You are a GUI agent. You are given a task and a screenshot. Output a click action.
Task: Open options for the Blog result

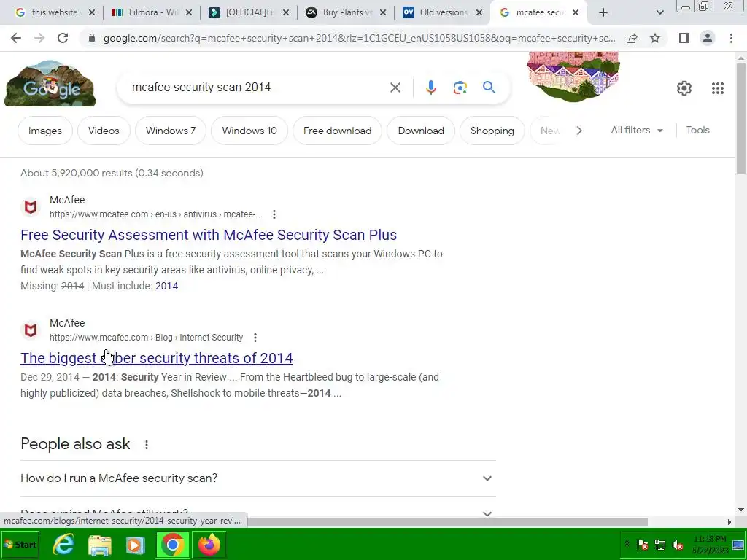[255, 338]
